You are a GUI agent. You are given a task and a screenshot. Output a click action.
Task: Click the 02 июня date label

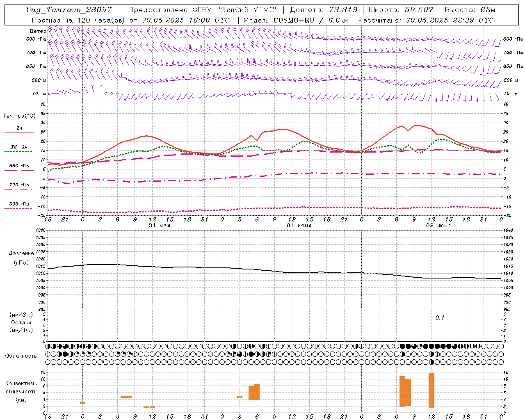point(438,226)
